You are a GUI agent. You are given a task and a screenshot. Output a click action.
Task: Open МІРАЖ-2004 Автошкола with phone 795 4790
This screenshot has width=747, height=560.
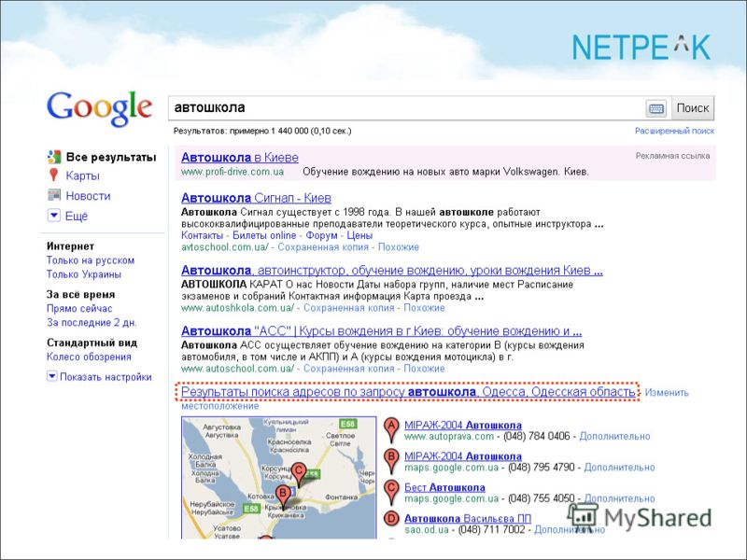click(463, 456)
